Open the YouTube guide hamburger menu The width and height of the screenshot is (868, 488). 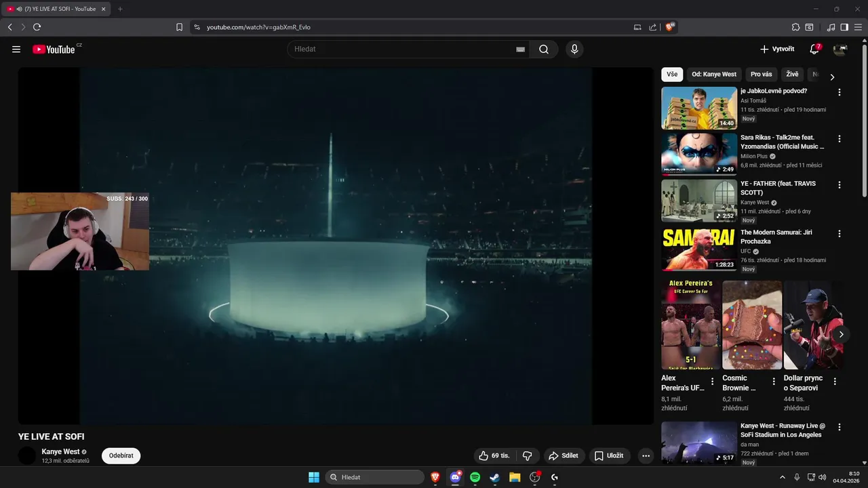(x=16, y=49)
